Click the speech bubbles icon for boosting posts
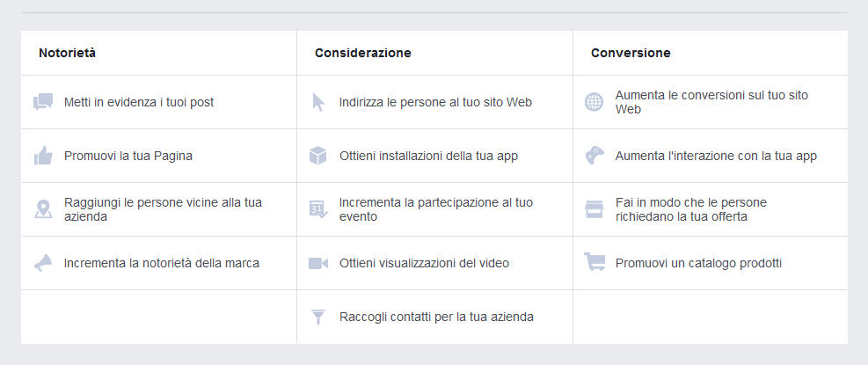The image size is (868, 365). (x=43, y=102)
